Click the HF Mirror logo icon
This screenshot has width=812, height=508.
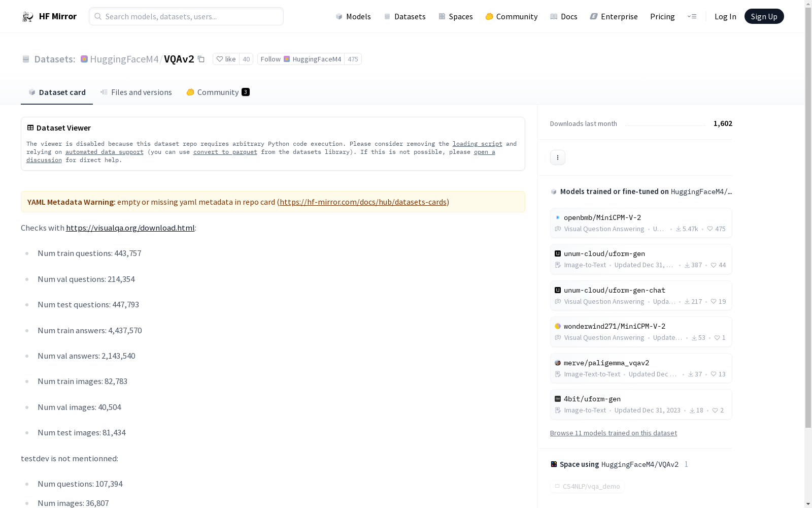[x=27, y=17]
